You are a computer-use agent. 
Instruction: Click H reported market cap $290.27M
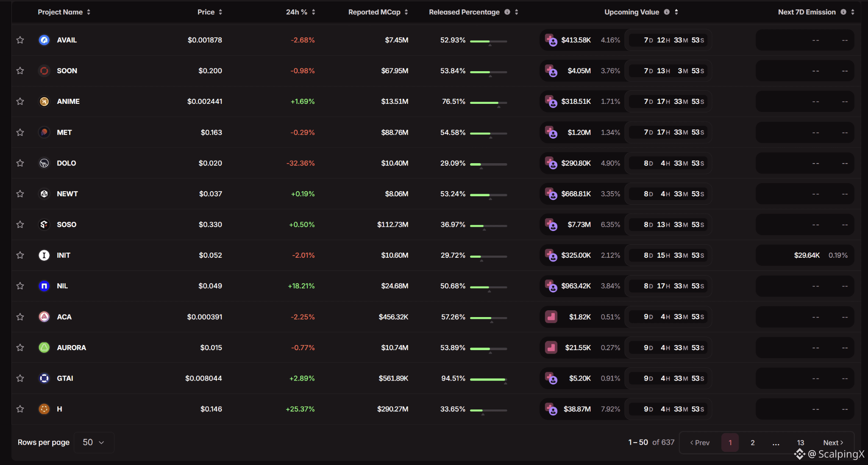coord(392,409)
